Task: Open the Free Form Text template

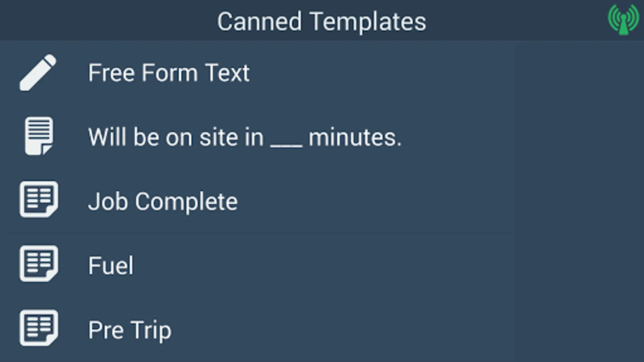Action: click(x=169, y=73)
